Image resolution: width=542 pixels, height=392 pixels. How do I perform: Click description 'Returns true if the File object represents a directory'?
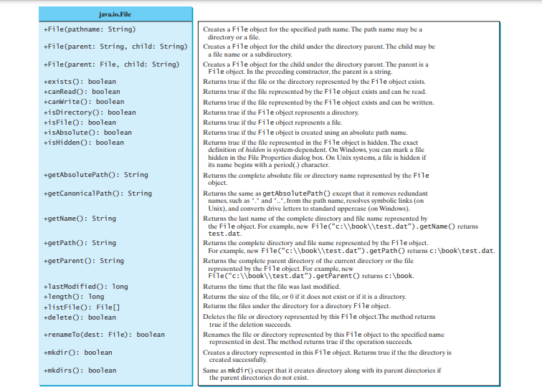[281, 113]
